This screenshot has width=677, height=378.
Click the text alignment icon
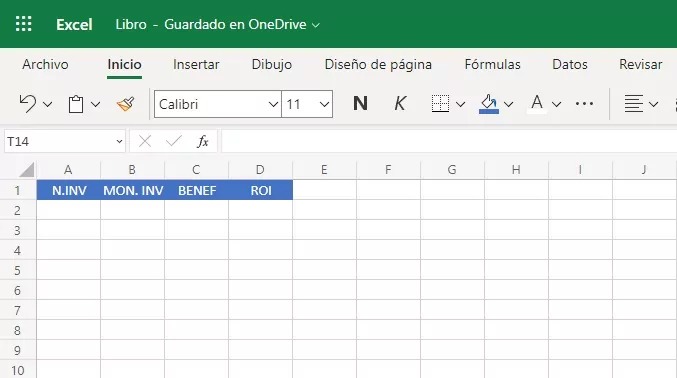[x=634, y=104]
